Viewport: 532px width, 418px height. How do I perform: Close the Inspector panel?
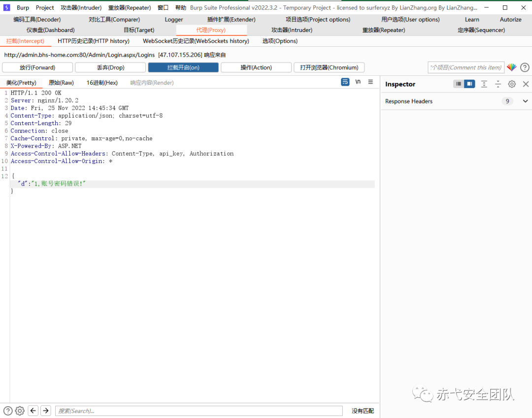[x=526, y=84]
